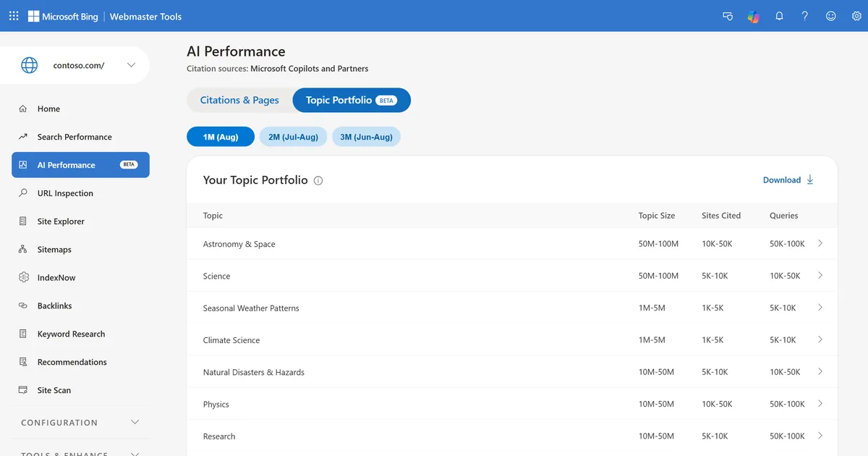Open the Copilot colorful icon in header

click(754, 16)
